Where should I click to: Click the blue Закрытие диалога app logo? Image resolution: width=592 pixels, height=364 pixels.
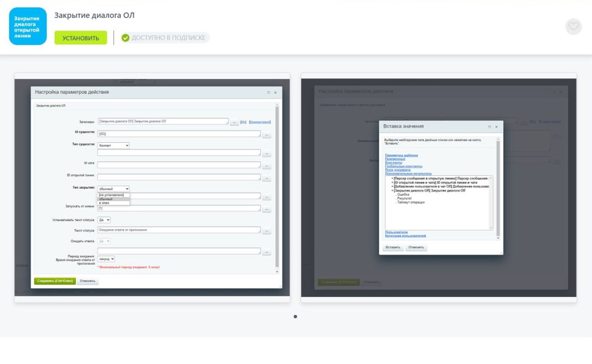point(28,26)
